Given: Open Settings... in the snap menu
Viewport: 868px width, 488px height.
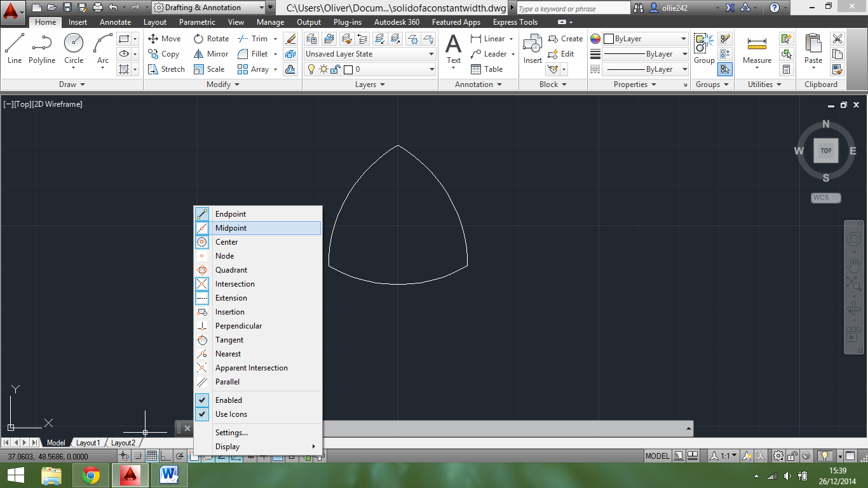Looking at the screenshot, I should tap(258, 433).
